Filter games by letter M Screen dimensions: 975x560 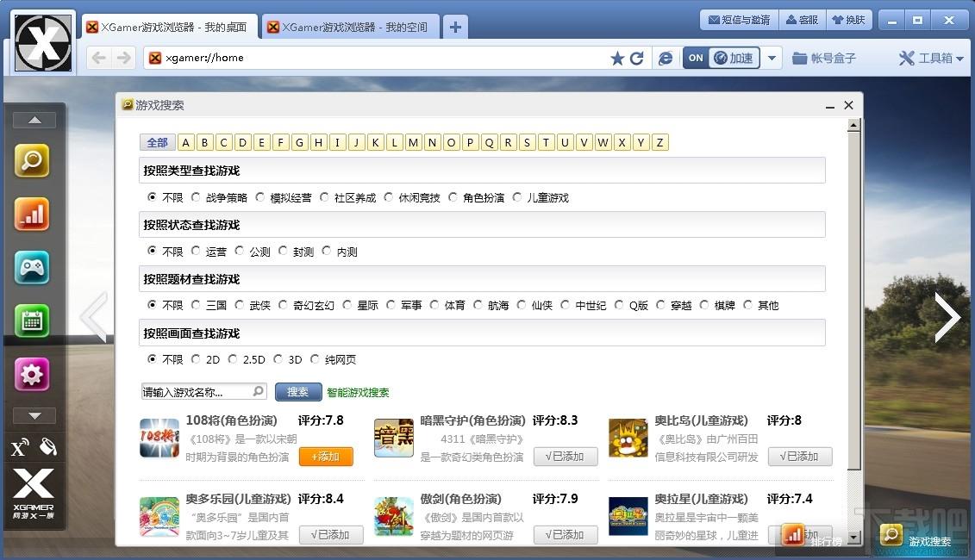(x=413, y=142)
